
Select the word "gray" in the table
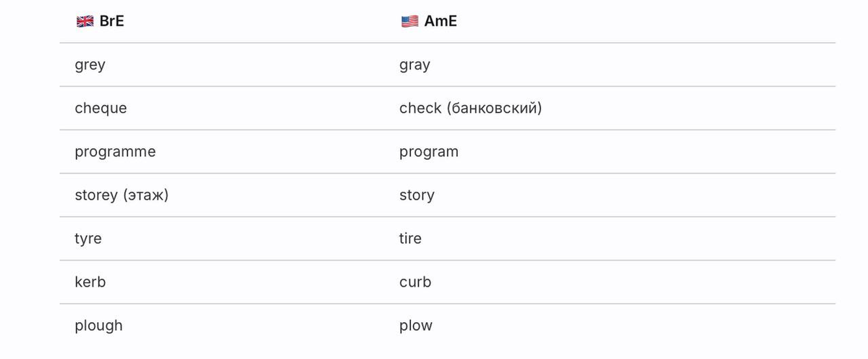(x=414, y=65)
